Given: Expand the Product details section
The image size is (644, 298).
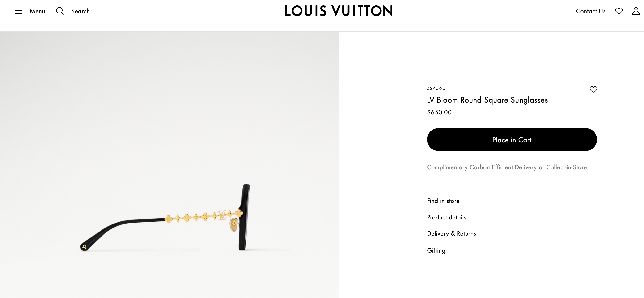Looking at the screenshot, I should 446,217.
